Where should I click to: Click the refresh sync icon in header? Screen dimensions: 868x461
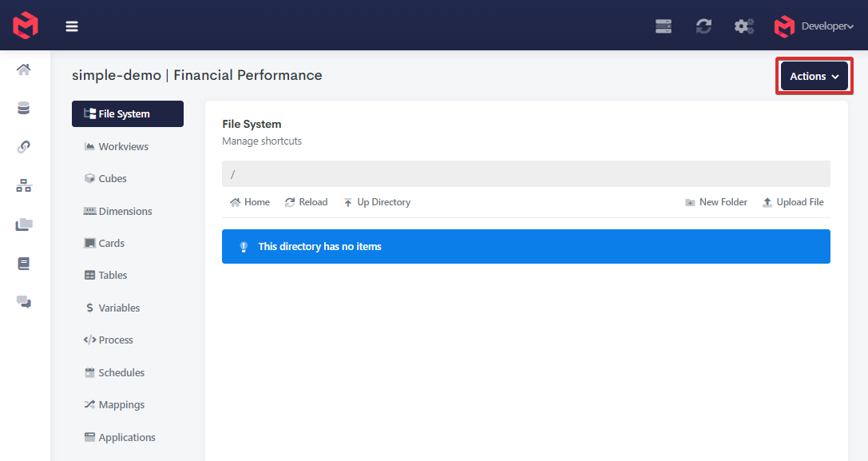(x=704, y=26)
